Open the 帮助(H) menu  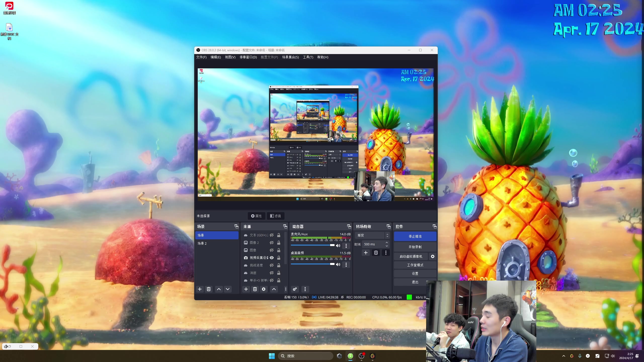(323, 57)
